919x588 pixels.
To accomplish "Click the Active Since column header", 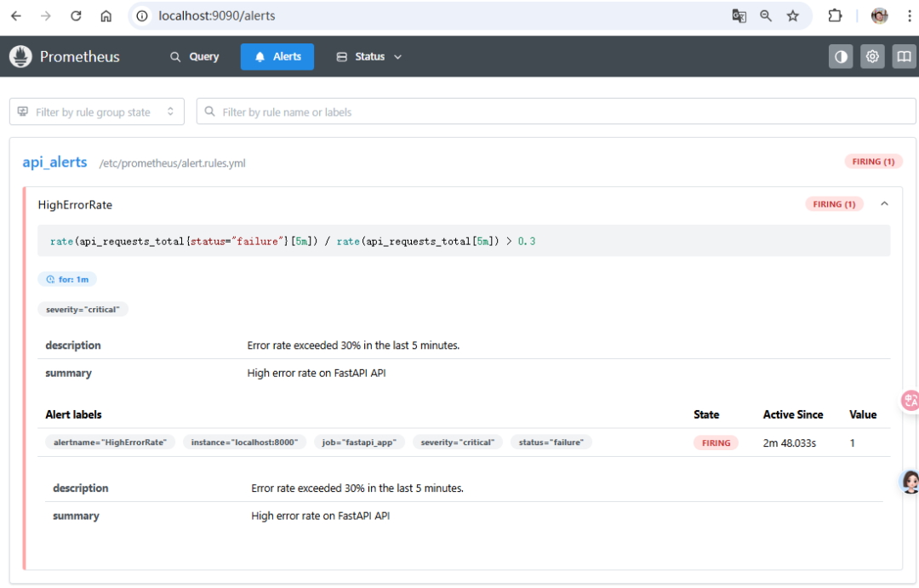I will pos(793,414).
